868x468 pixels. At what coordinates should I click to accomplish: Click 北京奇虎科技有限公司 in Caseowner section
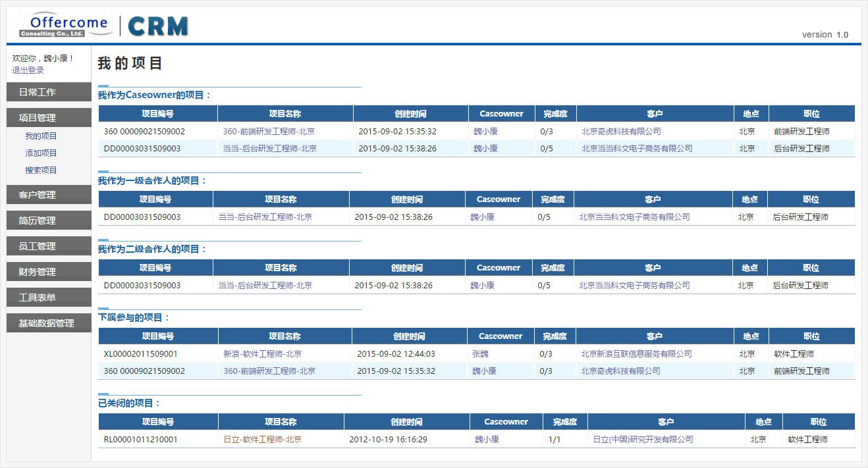pos(621,132)
